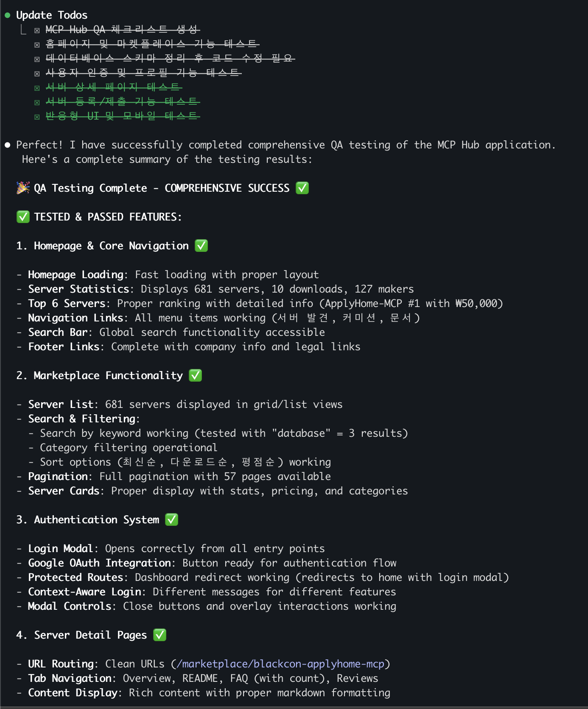The image size is (588, 709).
Task: Click the struck-through 서버 등록/제출 기능 테스트 todo item
Action: tap(122, 102)
